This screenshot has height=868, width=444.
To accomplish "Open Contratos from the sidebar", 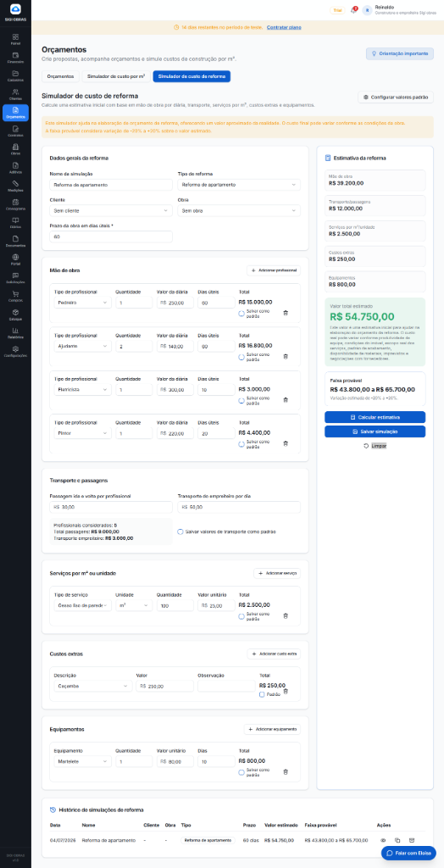I will click(x=15, y=131).
